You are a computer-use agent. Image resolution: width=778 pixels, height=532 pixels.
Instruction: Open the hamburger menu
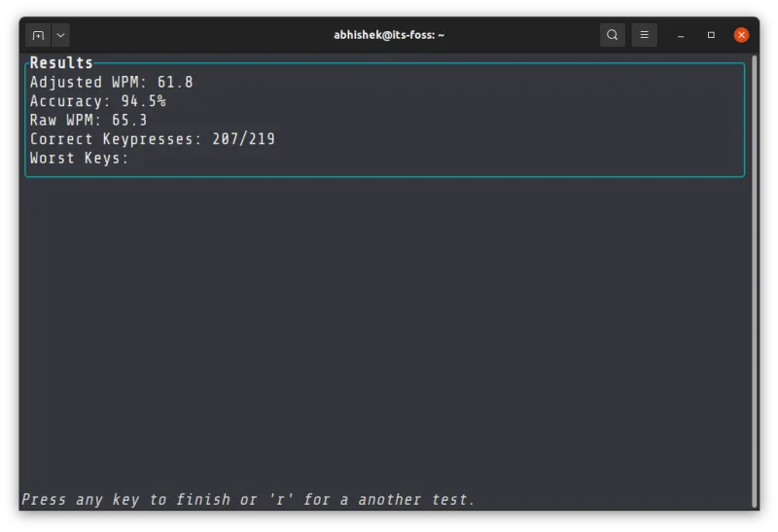coord(644,35)
